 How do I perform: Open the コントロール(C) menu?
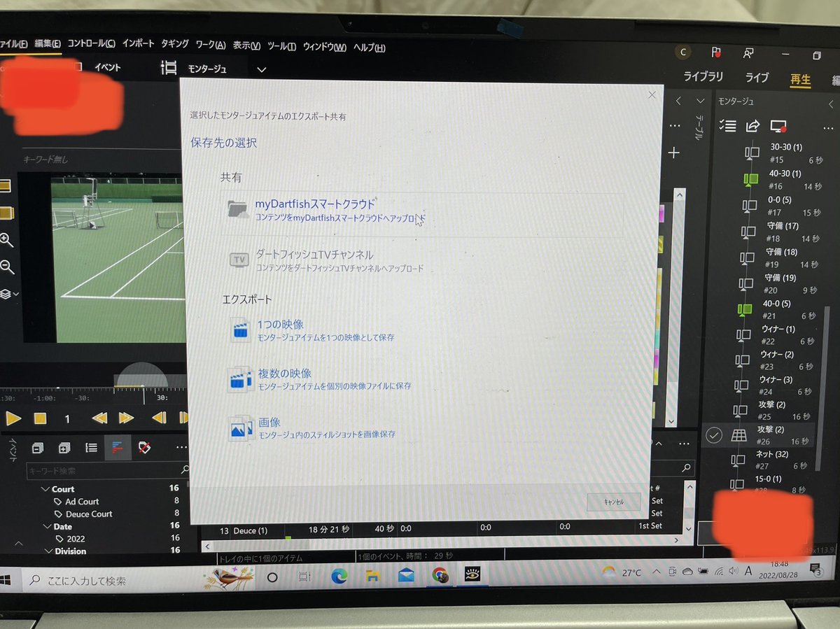(x=91, y=43)
